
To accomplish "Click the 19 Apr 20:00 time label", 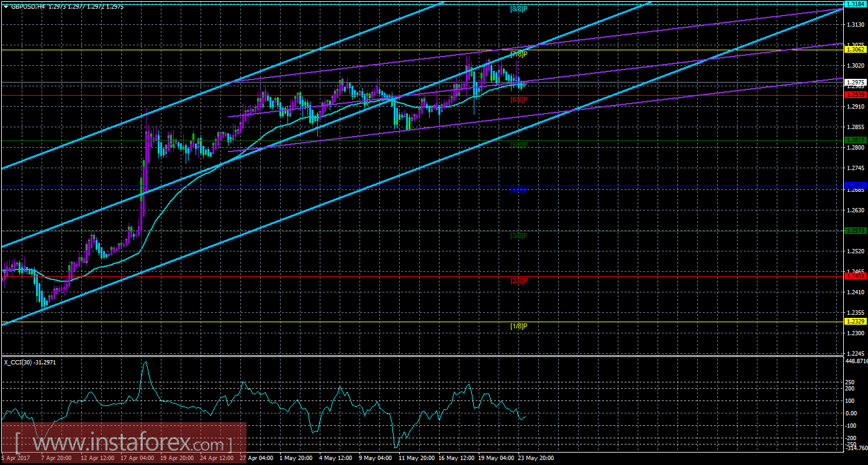I will (x=178, y=458).
